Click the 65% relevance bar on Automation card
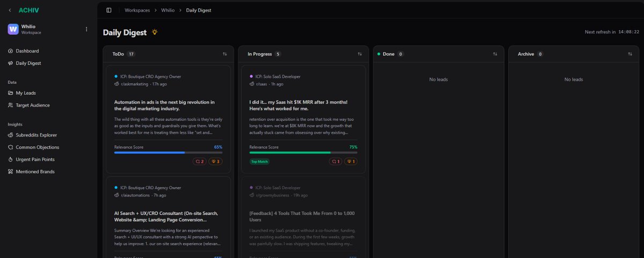This screenshot has width=644, height=258. tap(168, 153)
